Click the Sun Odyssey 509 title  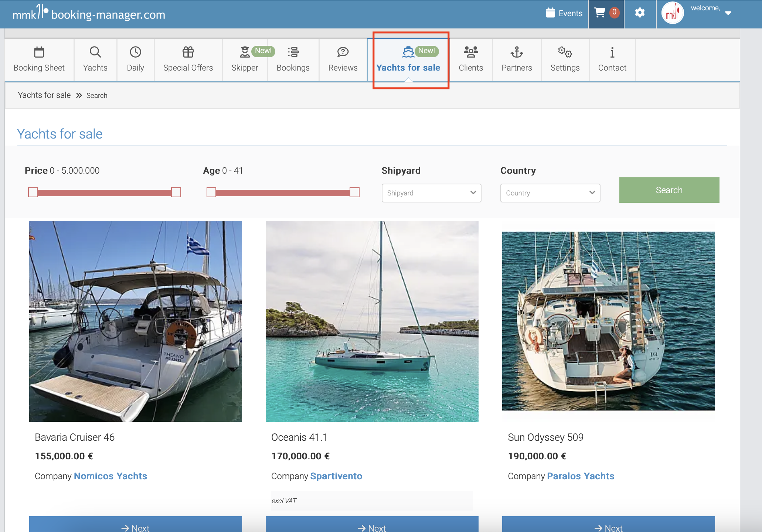(545, 437)
